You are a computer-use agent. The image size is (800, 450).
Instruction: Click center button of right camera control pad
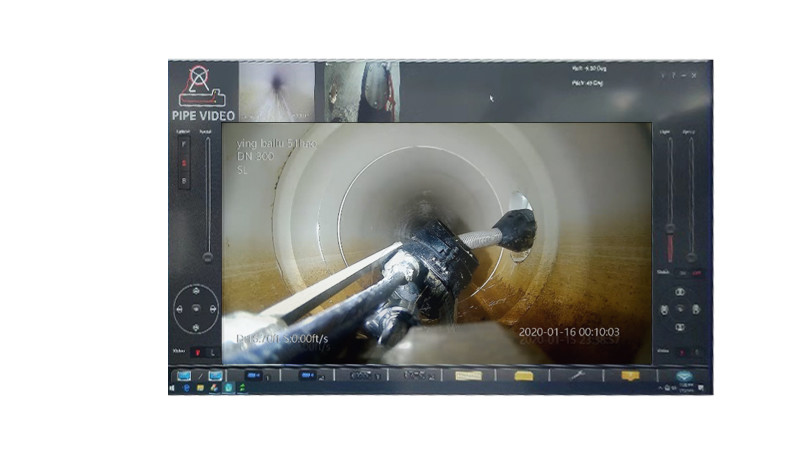tap(680, 309)
